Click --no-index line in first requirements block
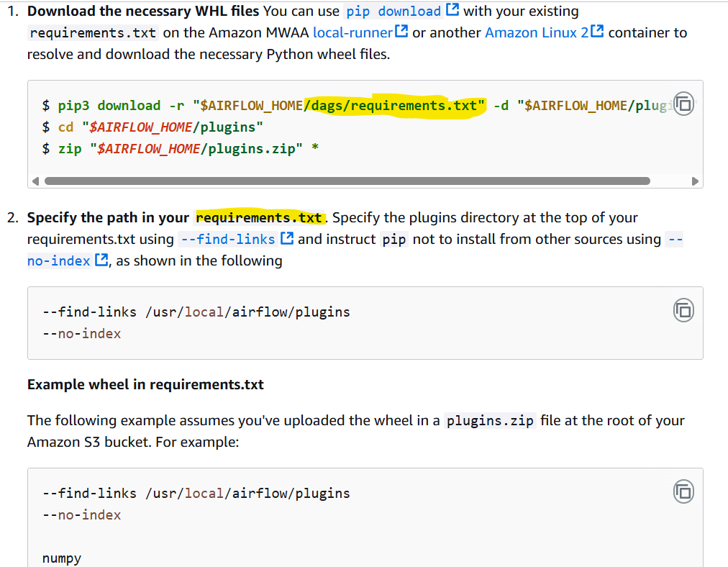 click(x=82, y=333)
